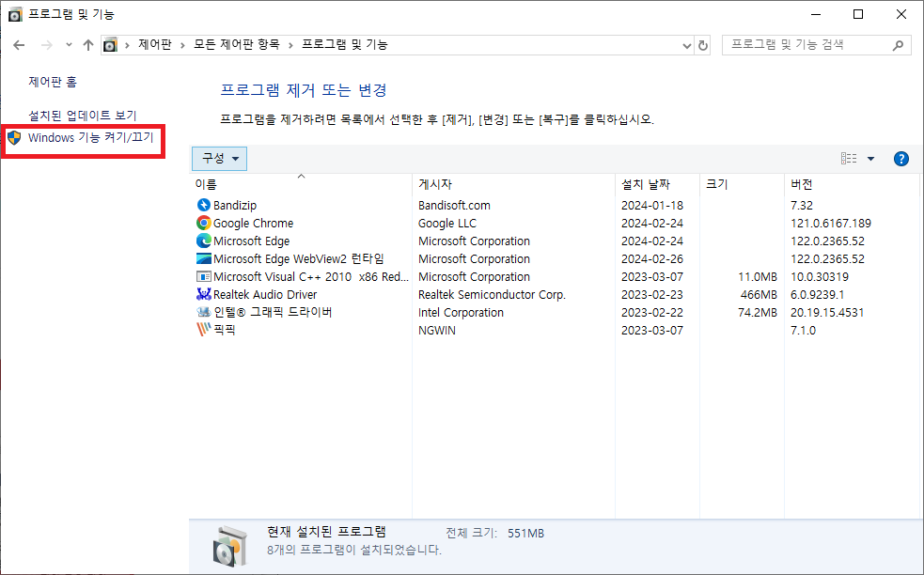This screenshot has width=924, height=575.
Task: Click the window title bar program icon
Action: click(15, 14)
